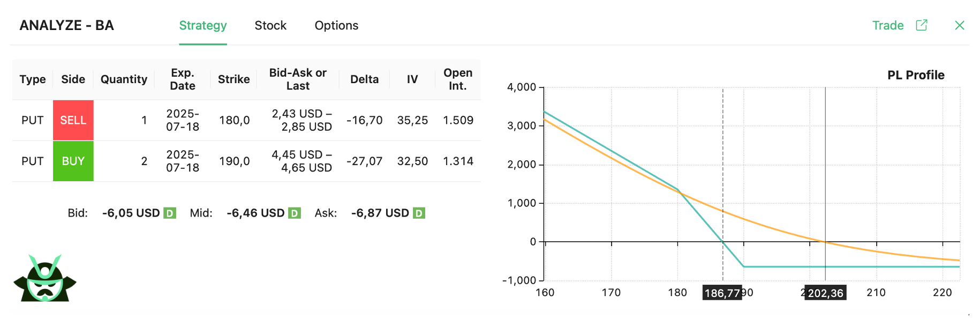Switch to the Stock tab
This screenshot has width=980, height=326.
click(270, 25)
